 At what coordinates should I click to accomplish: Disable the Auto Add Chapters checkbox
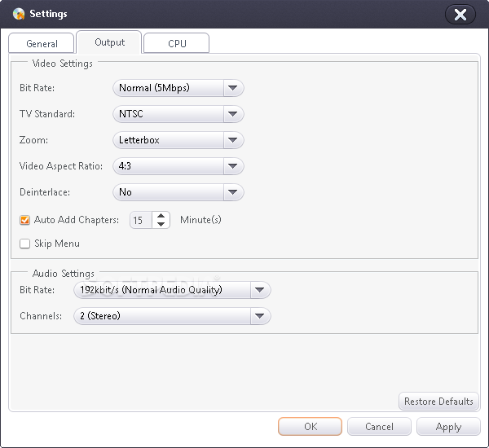pyautogui.click(x=24, y=220)
